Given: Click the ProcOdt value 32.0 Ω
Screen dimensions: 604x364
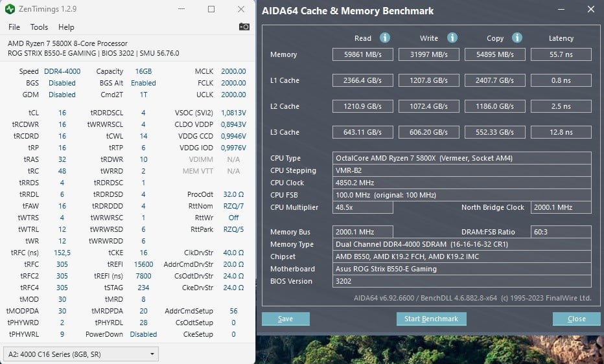Looking at the screenshot, I should click(x=233, y=194).
